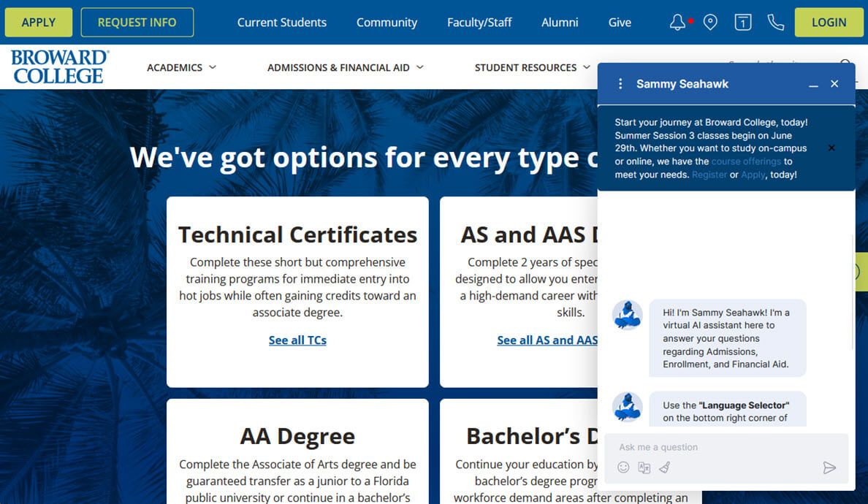868x504 pixels.
Task: Open the chat options three-dot menu
Action: click(x=620, y=83)
